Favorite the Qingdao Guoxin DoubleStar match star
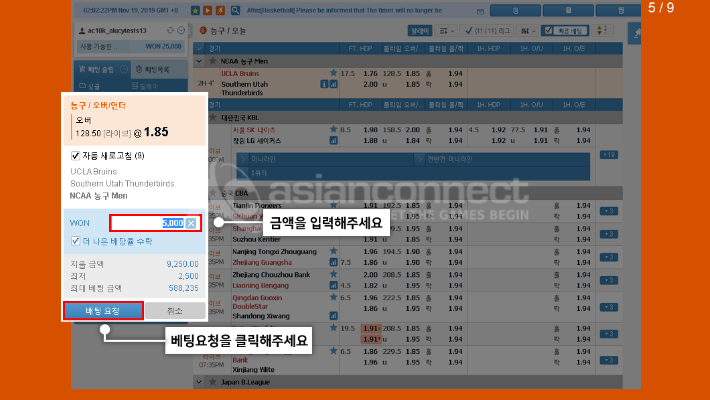The image size is (710, 400). (334, 297)
